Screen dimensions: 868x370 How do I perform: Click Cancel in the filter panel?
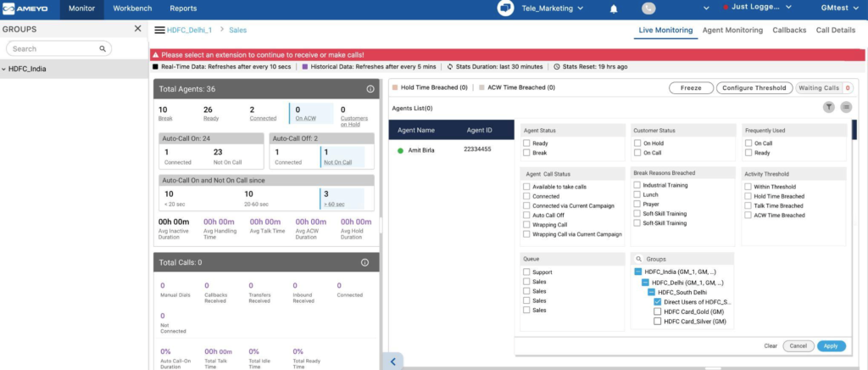[x=798, y=345]
